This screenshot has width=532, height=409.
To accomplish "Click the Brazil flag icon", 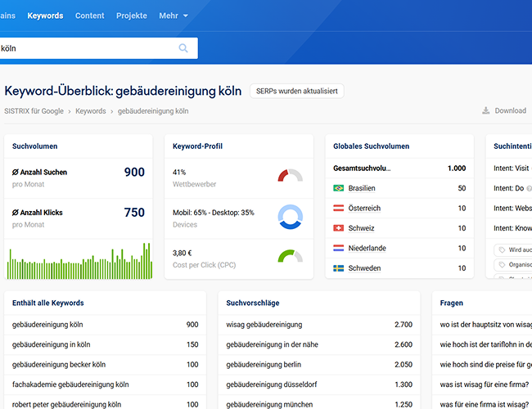I will coord(339,188).
